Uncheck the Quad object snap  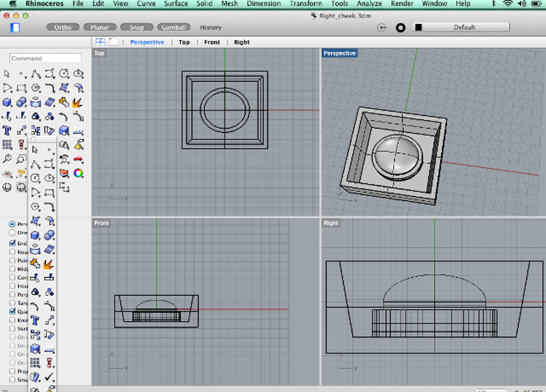tap(12, 312)
